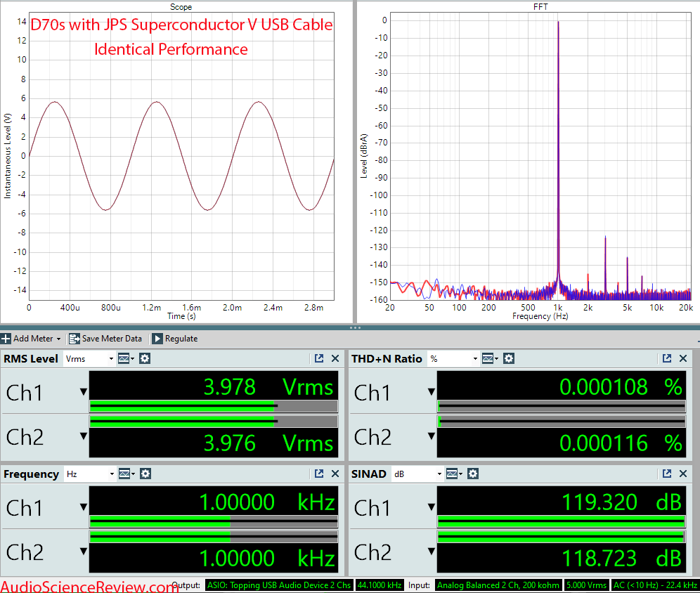The width and height of the screenshot is (700, 593).
Task: Click Frequency Ch2 reading 1.00000 kHz
Action: [x=267, y=558]
